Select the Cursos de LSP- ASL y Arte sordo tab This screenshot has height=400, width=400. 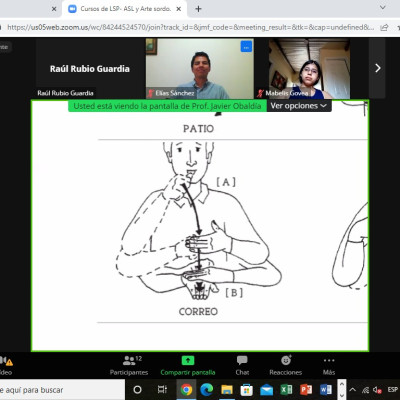point(125,9)
